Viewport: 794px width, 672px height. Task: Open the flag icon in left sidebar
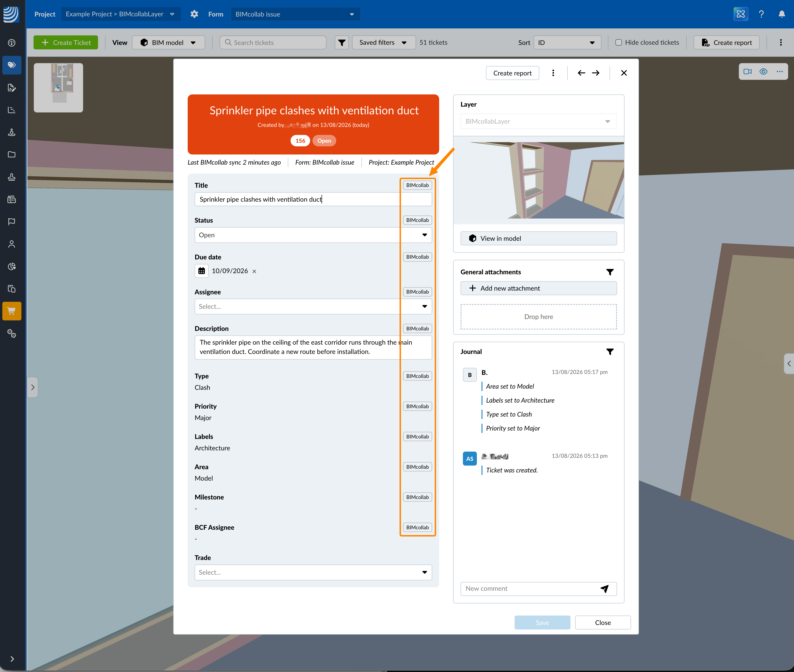(12, 222)
